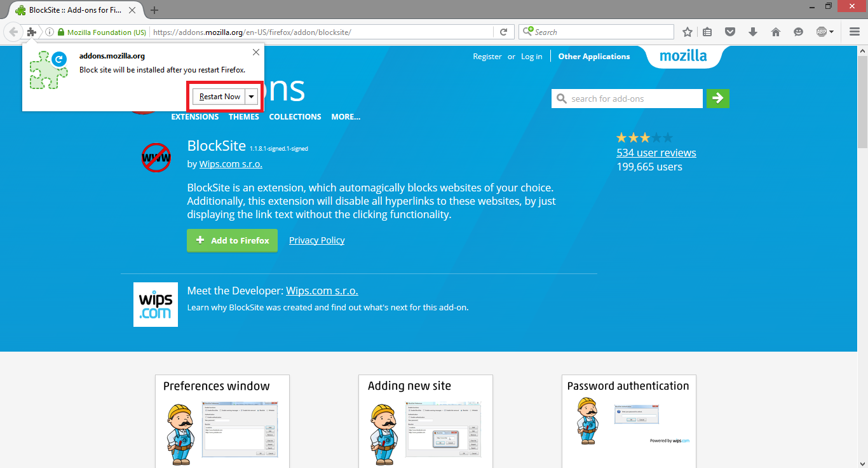Select the BlockSite browser tab

75,10
